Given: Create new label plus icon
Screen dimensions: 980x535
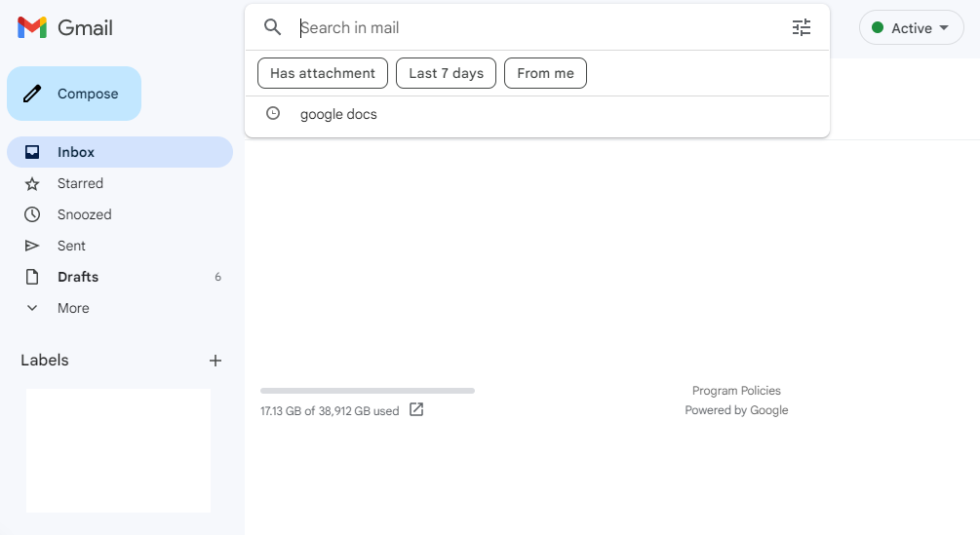Looking at the screenshot, I should coord(216,361).
